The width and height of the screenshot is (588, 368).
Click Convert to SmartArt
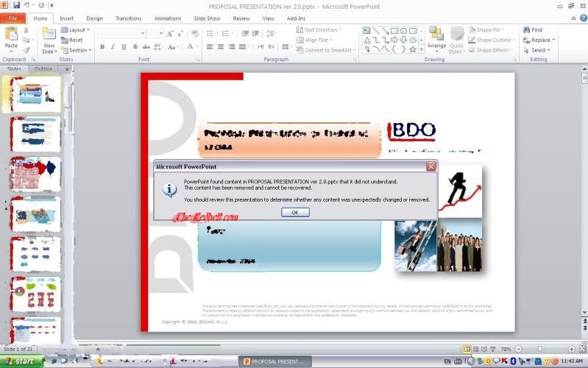(325, 50)
